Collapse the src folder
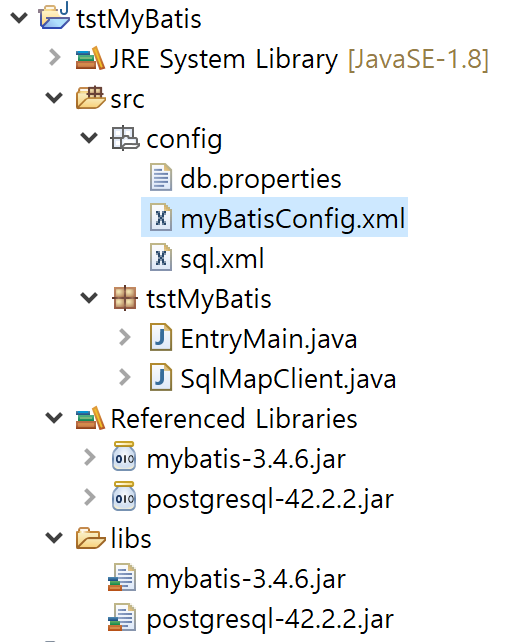The image size is (529, 642). click(x=54, y=98)
